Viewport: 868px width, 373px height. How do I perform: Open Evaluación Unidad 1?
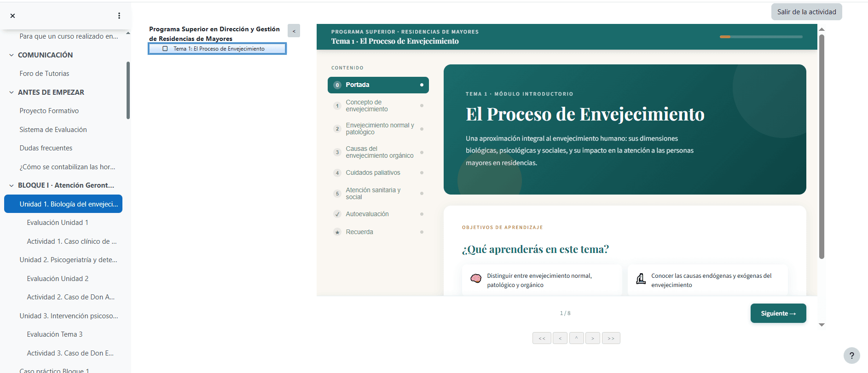pyautogui.click(x=58, y=223)
